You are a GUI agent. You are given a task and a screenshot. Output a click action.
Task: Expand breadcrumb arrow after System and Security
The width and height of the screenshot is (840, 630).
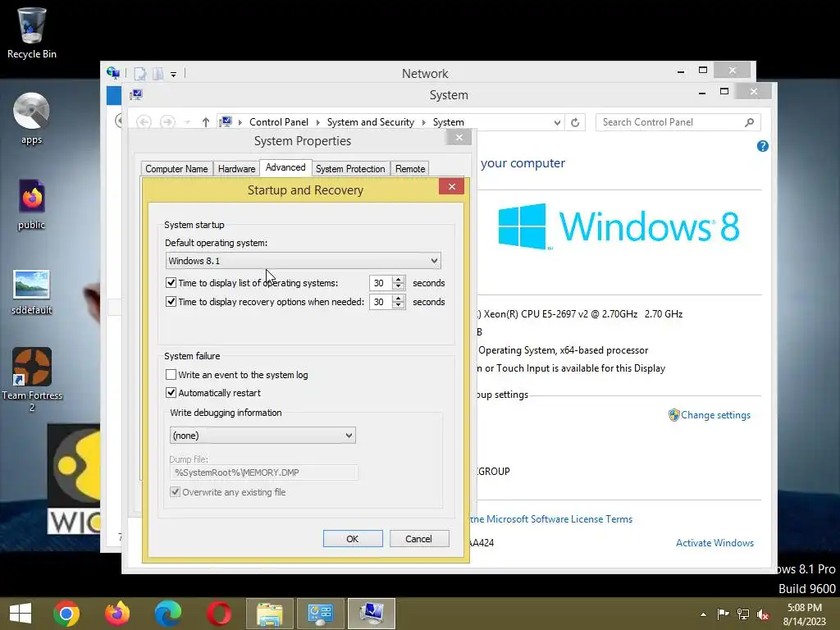pos(423,122)
